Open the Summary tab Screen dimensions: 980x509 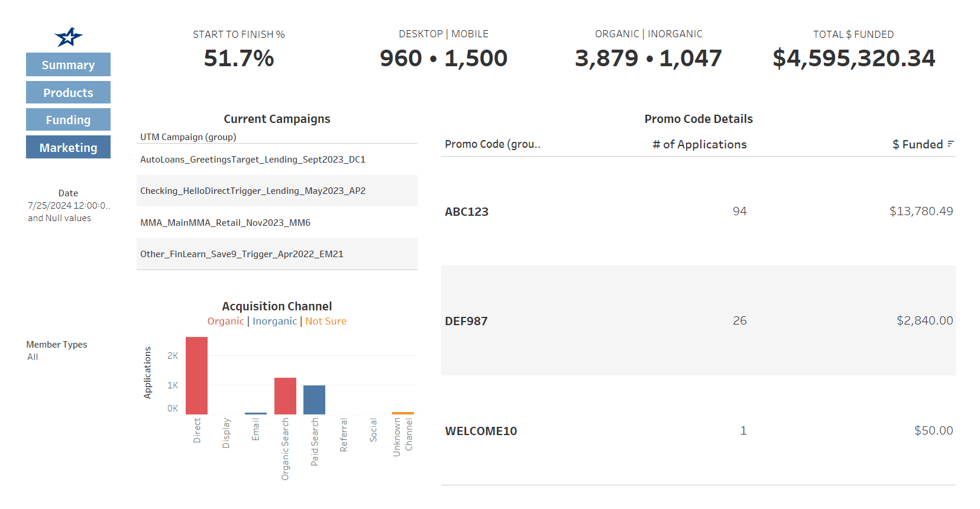(68, 65)
